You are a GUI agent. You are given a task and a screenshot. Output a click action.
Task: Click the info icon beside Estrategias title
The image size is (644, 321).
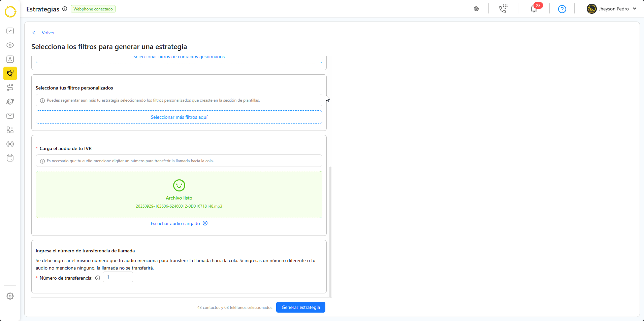[x=65, y=9]
